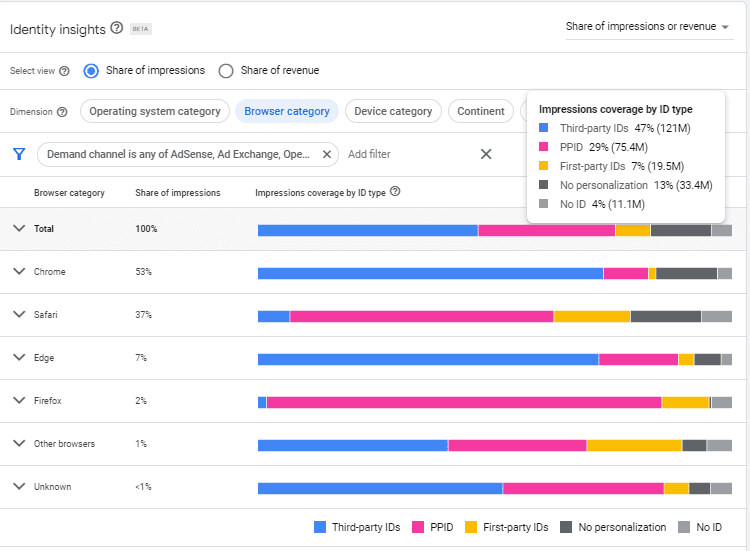Click help icon next to Identity insights title
The height and width of the screenshot is (551, 750).
pyautogui.click(x=116, y=28)
